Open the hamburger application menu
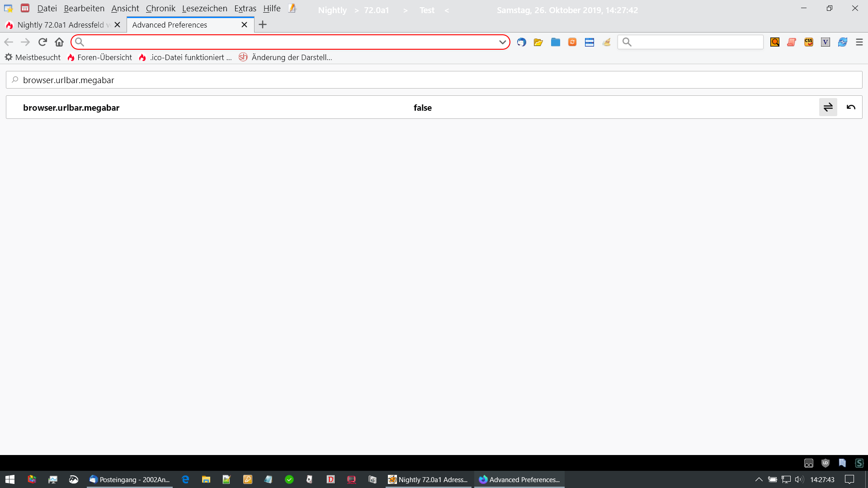The width and height of the screenshot is (868, 488). pyautogui.click(x=859, y=42)
